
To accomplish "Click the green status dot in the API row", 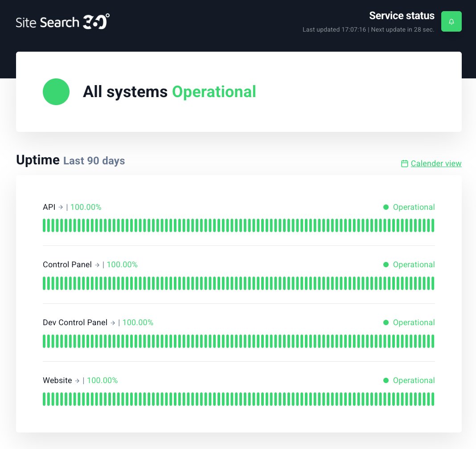I will [x=386, y=207].
